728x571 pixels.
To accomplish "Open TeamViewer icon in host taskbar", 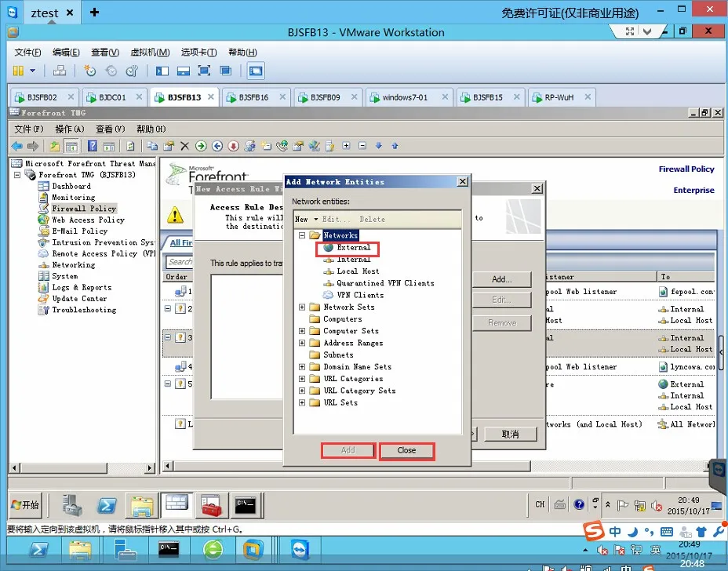I will coord(300,551).
